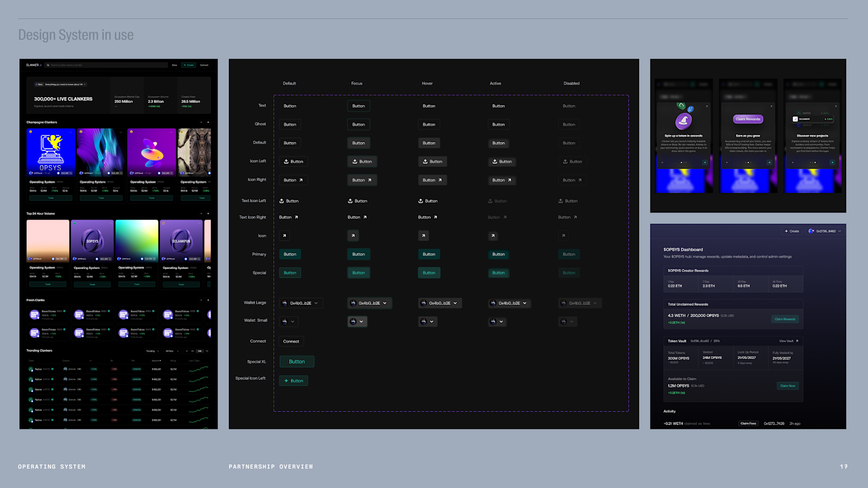Open the 'Everything you need to know about V4' banner
Screen dimensions: 868x488
(x=61, y=85)
